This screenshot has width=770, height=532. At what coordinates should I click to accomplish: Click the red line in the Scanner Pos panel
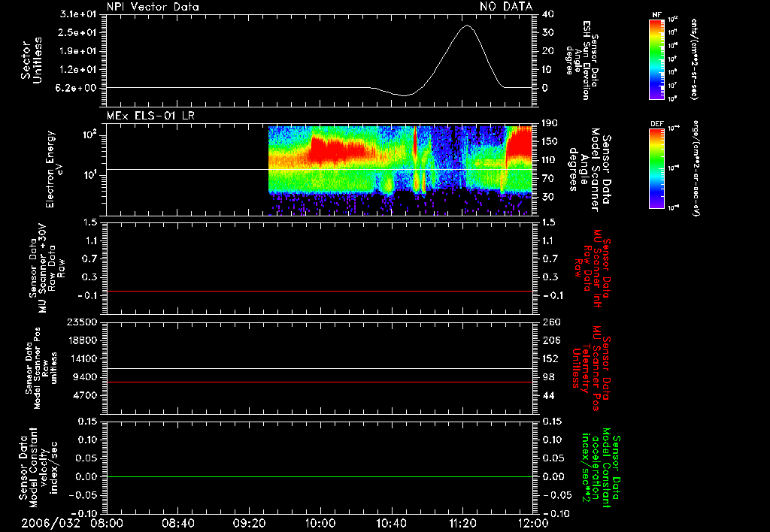point(319,382)
